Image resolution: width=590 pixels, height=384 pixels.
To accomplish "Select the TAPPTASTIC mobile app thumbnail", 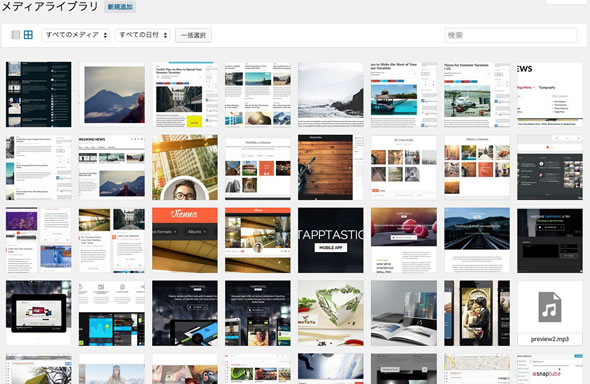I will click(331, 240).
